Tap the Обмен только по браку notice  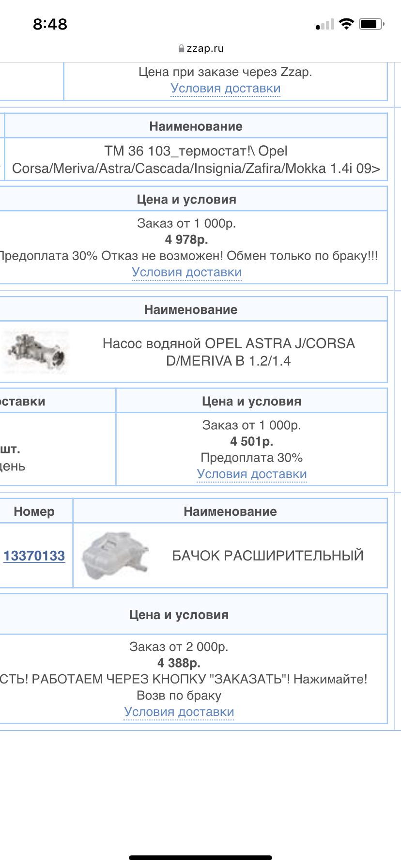coord(303,256)
